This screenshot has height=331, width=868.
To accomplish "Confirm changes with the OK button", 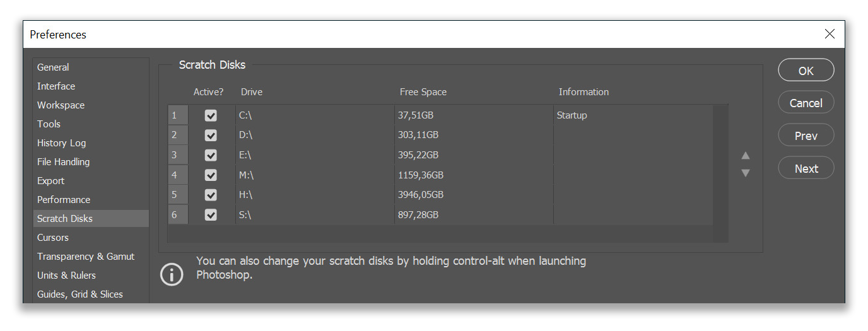I will click(806, 71).
